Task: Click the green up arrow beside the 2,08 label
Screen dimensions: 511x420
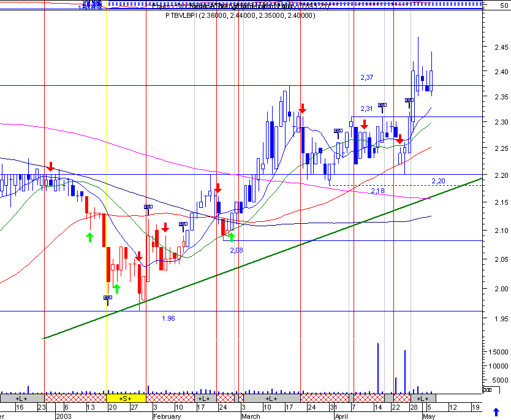Action: point(232,237)
